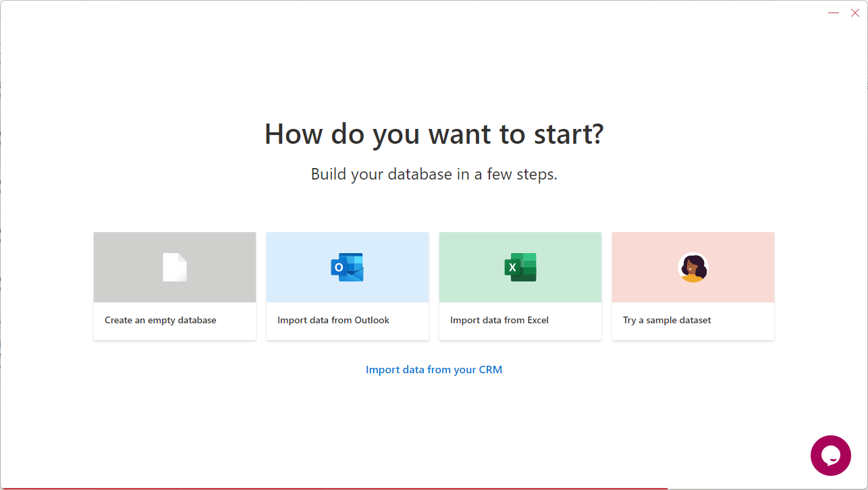Screen dimensions: 868x490
Task: Click the sample dataset avatar icon
Action: (x=693, y=267)
